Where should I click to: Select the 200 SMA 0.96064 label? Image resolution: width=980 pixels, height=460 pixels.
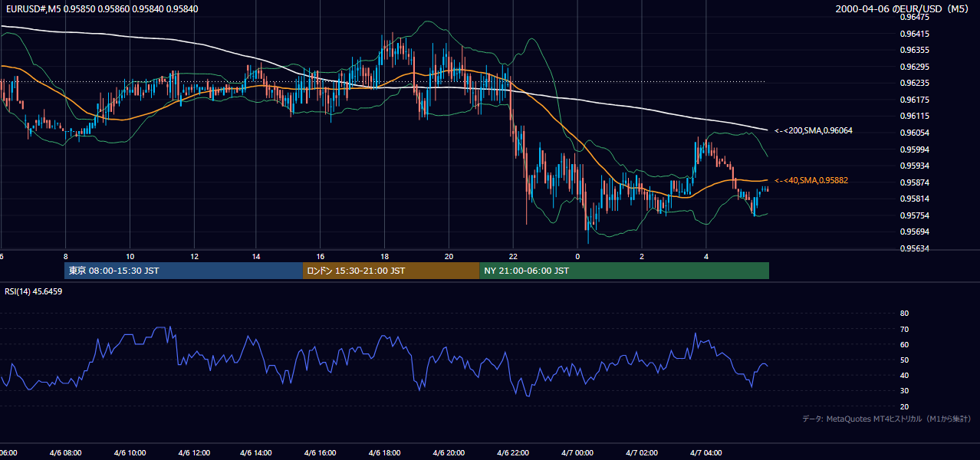pos(814,130)
